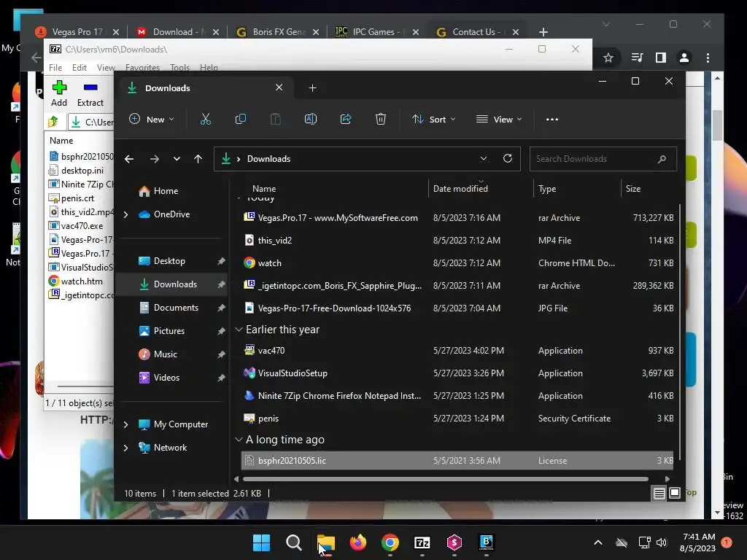Bookmark page with Chrome star icon

[x=608, y=58]
